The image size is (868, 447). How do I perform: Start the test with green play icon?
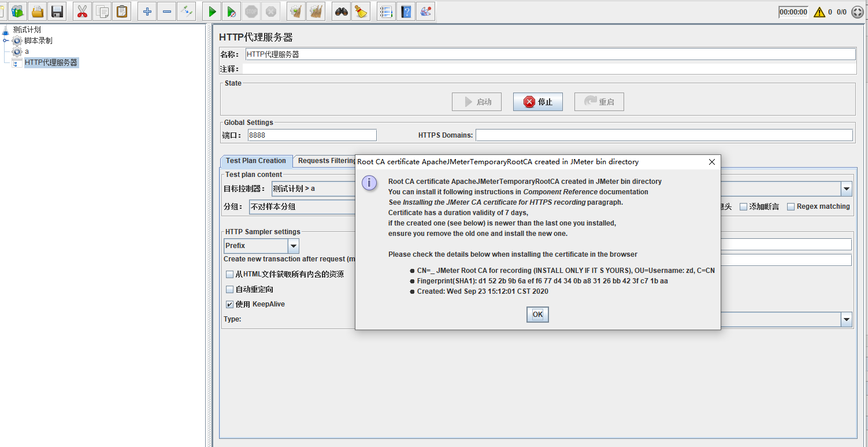click(212, 11)
